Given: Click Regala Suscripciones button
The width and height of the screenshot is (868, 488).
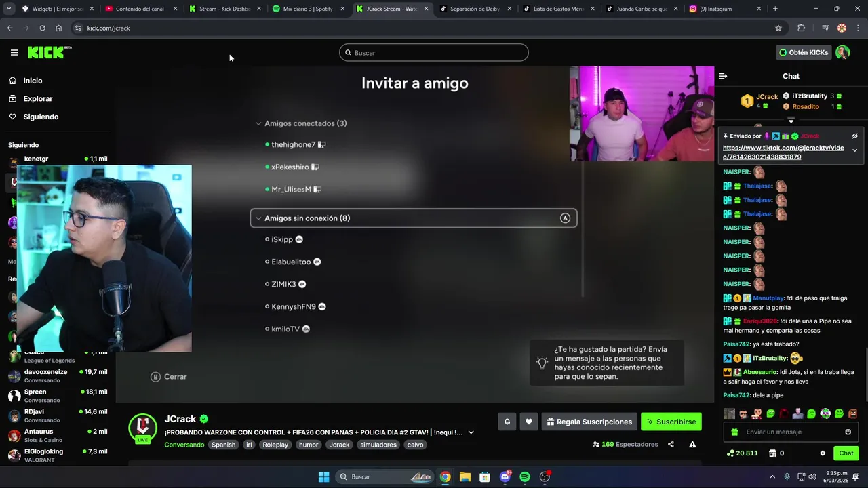Looking at the screenshot, I should click(x=589, y=422).
